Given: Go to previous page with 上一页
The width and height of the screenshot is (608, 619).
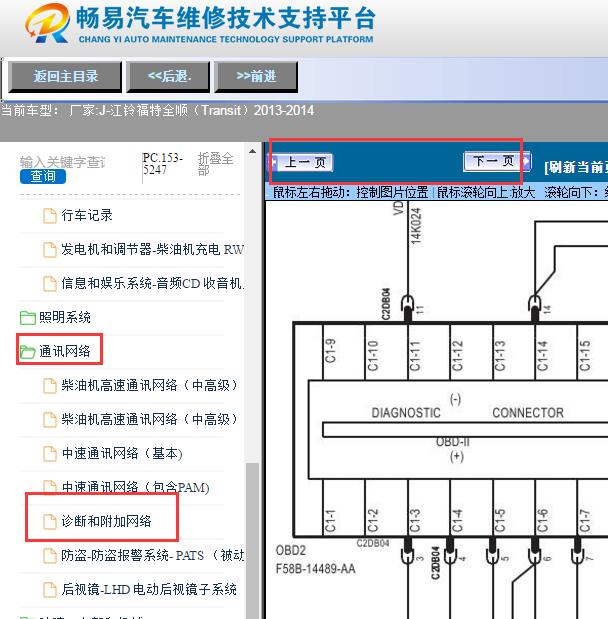Looking at the screenshot, I should click(x=301, y=162).
